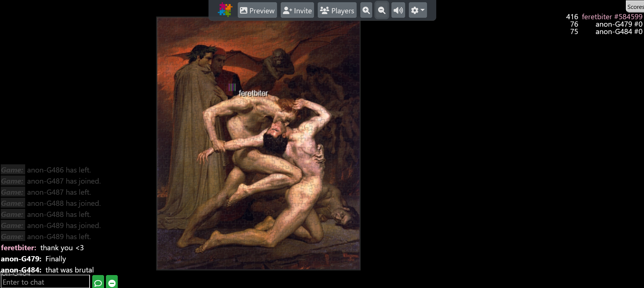
Task: Click the Enter to chat input field
Action: tap(45, 282)
